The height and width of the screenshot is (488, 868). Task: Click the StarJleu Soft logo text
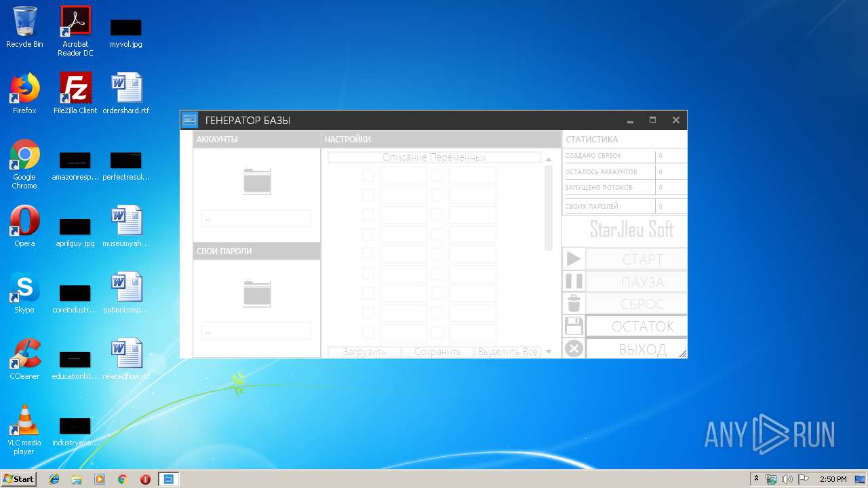(x=631, y=230)
